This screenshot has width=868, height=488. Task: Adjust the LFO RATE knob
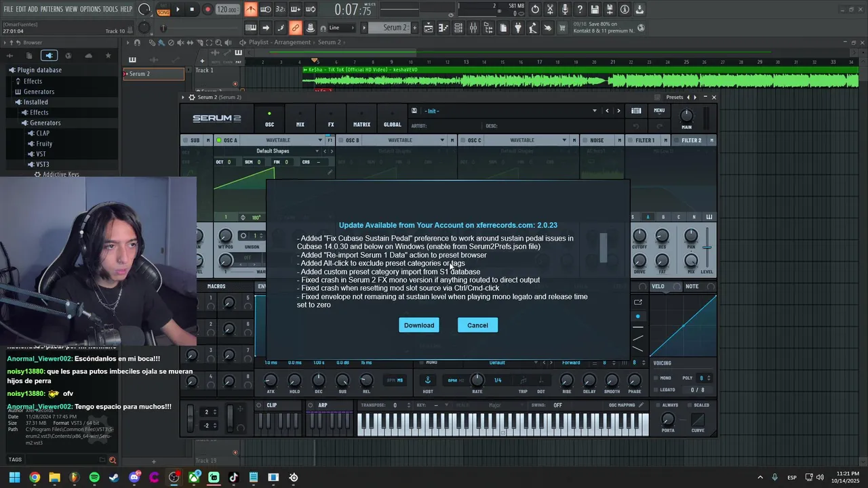[x=477, y=380]
